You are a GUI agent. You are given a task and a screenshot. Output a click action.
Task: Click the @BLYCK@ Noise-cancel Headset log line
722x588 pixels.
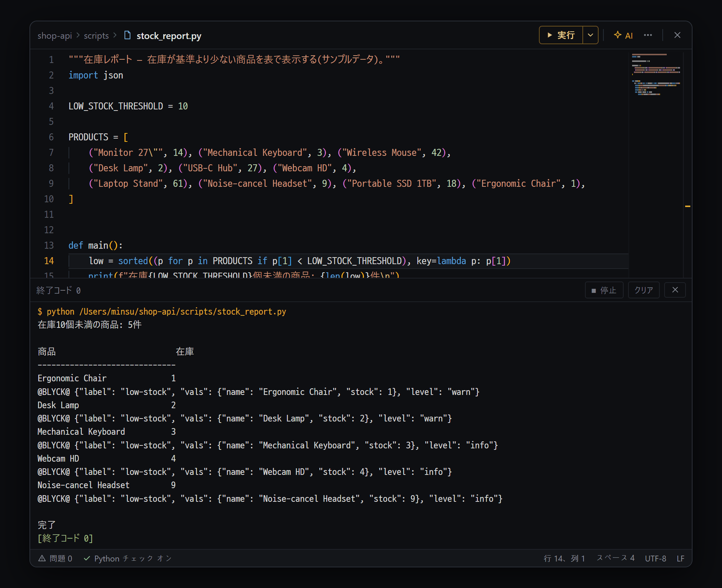tap(270, 499)
